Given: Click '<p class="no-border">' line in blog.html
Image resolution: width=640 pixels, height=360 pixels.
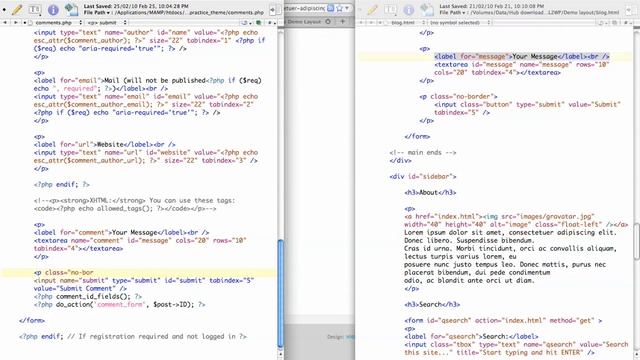Looking at the screenshot, I should pos(458,96).
